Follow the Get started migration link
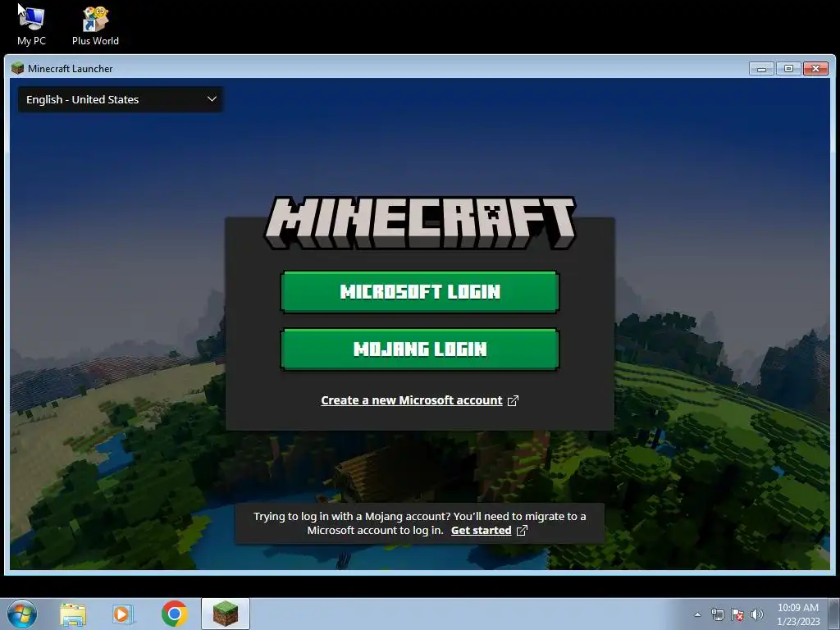Image resolution: width=840 pixels, height=630 pixels. pos(481,531)
